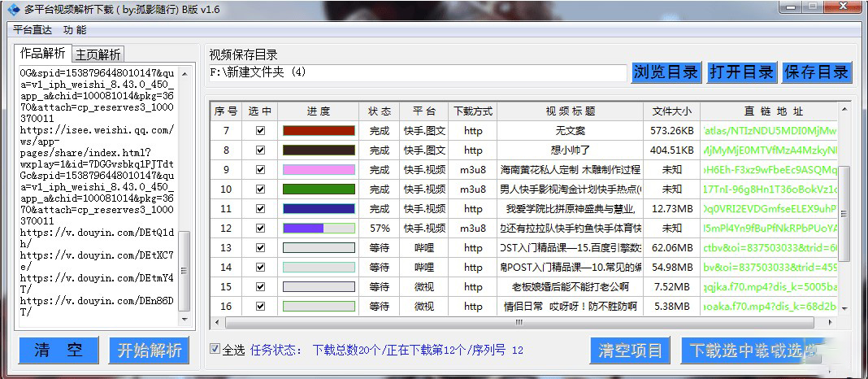Click the 5.38MB file size cell

click(671, 306)
